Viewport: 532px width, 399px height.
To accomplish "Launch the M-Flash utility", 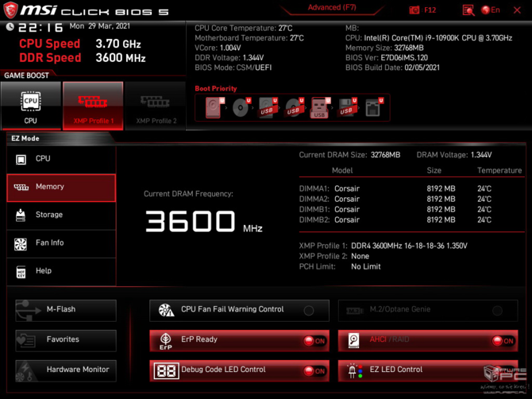I will 66,310.
